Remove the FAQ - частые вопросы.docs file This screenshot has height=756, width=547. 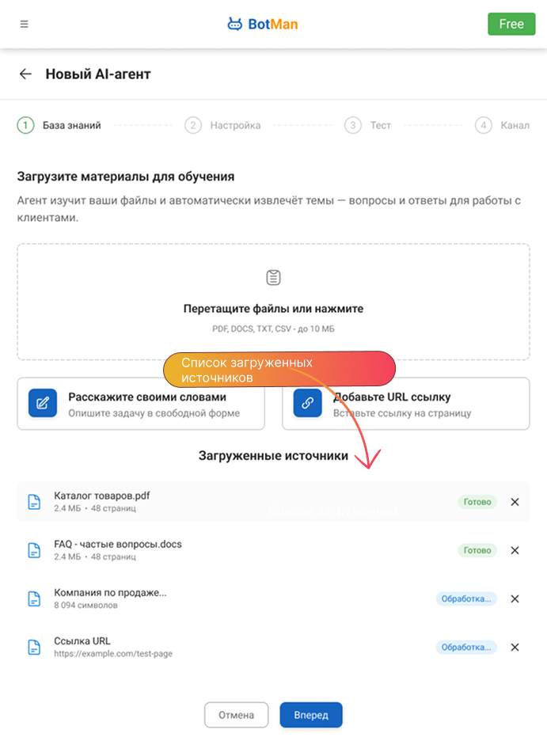coord(515,550)
